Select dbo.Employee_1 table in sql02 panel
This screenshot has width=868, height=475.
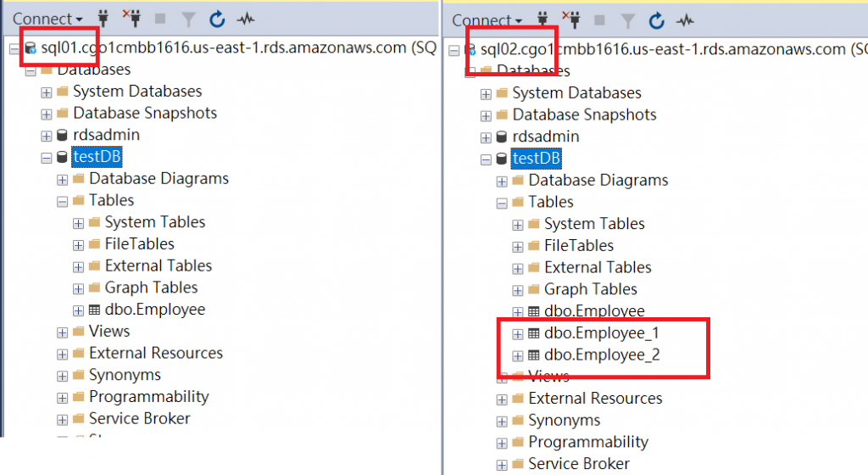coord(602,332)
